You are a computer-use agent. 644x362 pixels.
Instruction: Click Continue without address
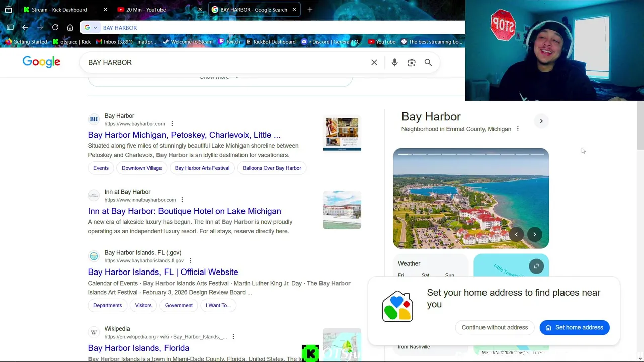[x=495, y=327]
